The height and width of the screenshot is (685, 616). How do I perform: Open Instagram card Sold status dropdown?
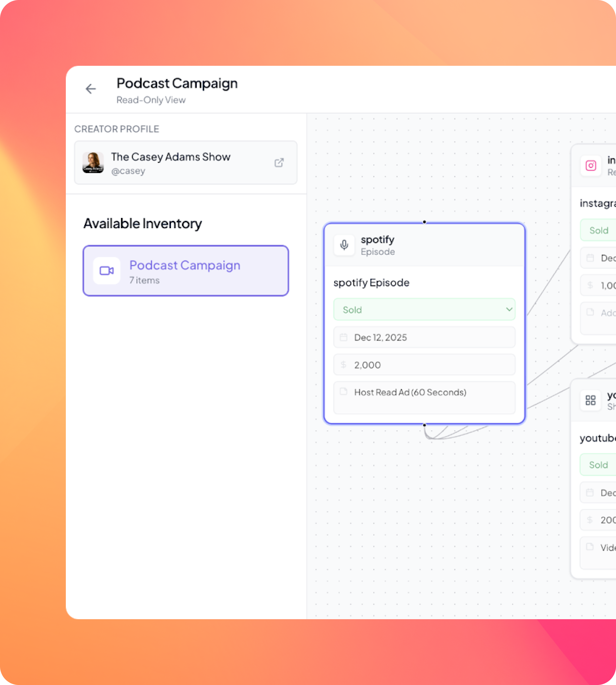pyautogui.click(x=599, y=230)
